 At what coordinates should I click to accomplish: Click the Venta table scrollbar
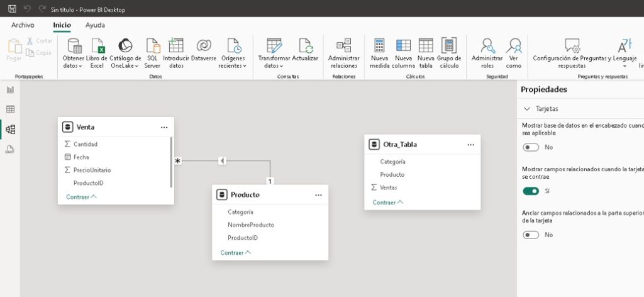172,162
